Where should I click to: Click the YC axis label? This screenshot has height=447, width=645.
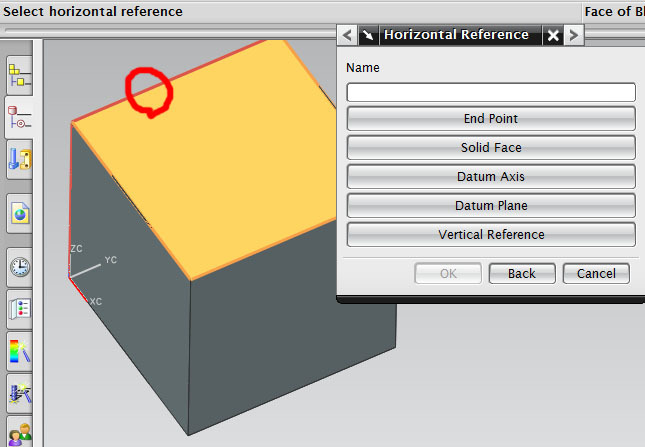(x=111, y=260)
